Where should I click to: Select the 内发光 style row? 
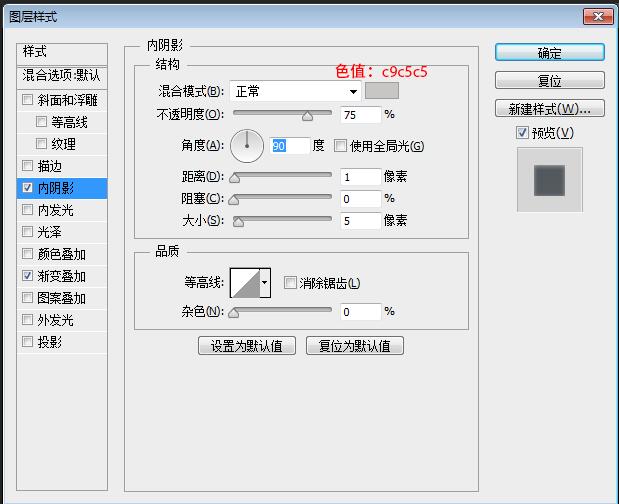[62, 210]
